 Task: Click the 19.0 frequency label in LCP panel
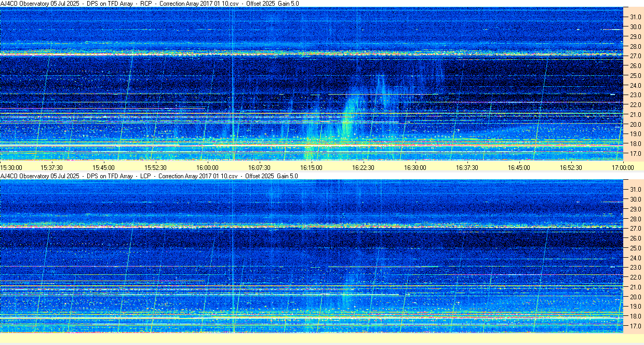click(636, 307)
